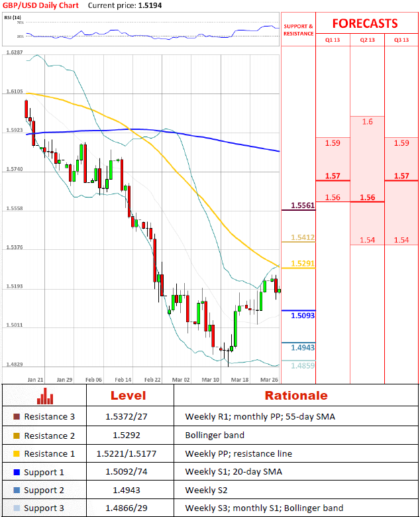Select the Support 2 color swatch

click(17, 490)
